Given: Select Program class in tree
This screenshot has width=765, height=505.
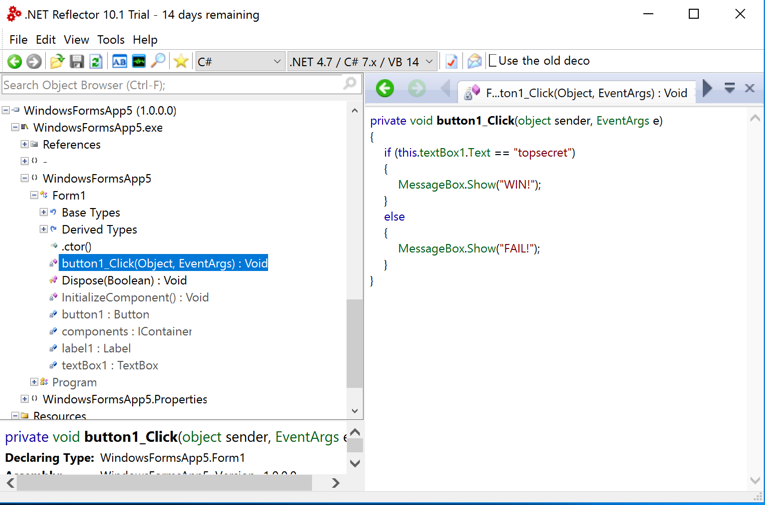Looking at the screenshot, I should coord(74,382).
